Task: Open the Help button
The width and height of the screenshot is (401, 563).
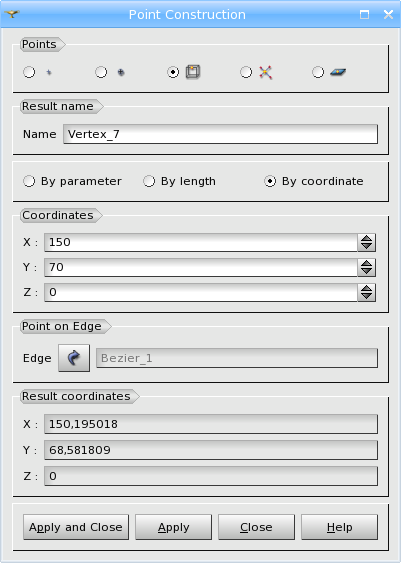Action: coord(339,527)
